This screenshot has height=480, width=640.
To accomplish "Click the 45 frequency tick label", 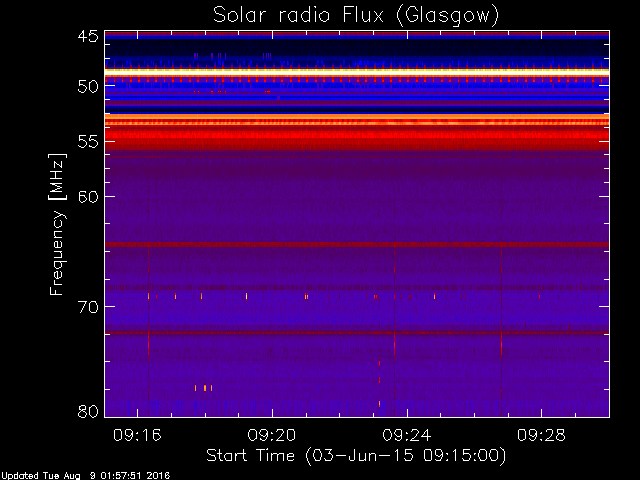I will tap(88, 37).
